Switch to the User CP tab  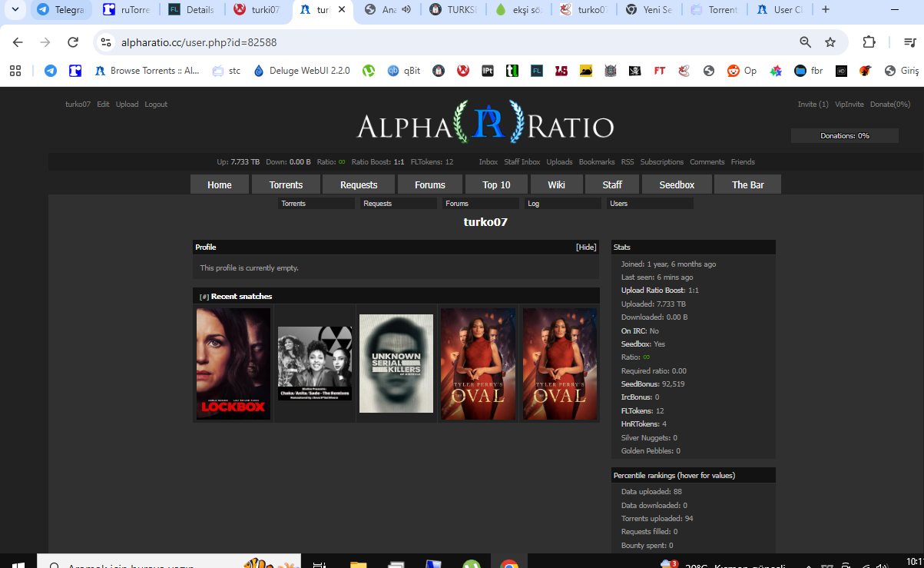[780, 10]
